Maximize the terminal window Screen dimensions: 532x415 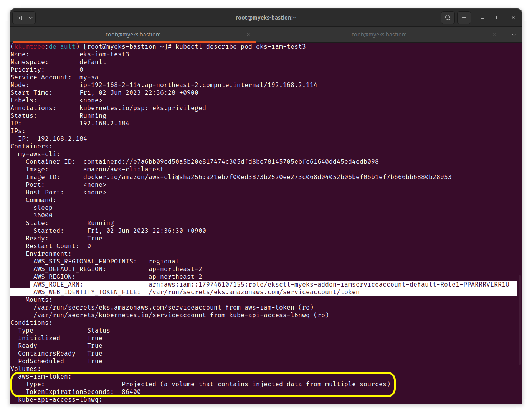(498, 18)
